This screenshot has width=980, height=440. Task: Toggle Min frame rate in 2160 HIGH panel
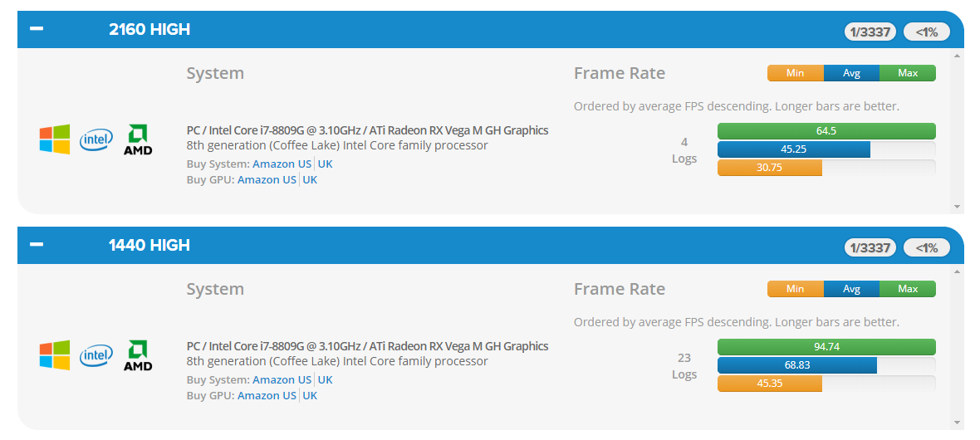795,73
